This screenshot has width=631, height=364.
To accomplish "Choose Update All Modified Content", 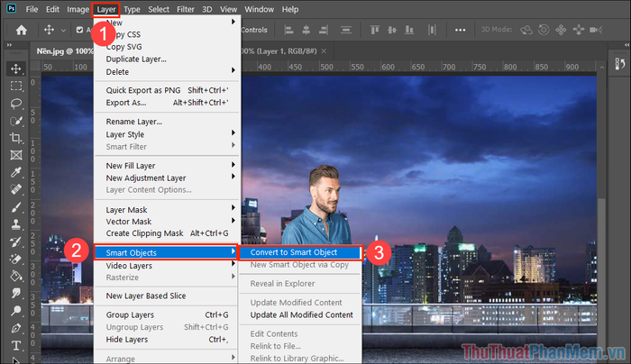I will [301, 315].
